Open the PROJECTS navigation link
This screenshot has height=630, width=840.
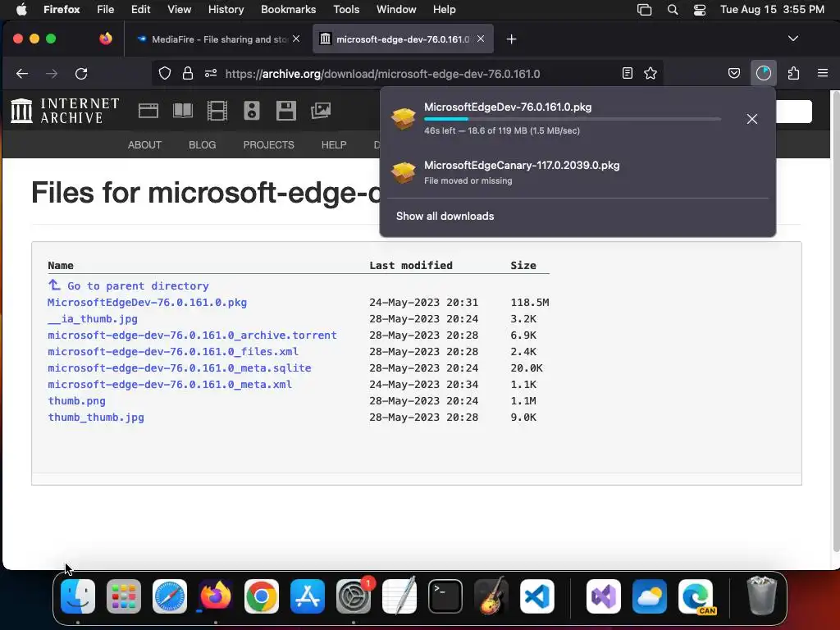tap(268, 144)
